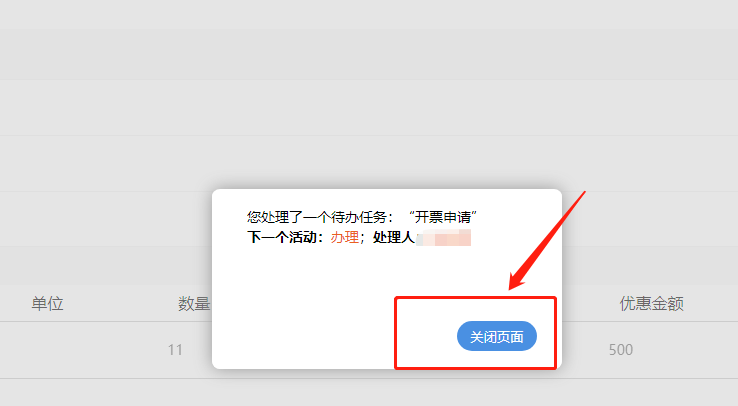Click the dimmed row strip beneath the table
The image size is (738, 406).
369,392
